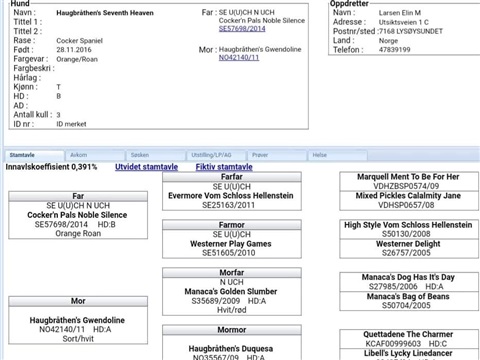Select Cocker'n Pals Noble Silence in Far box
Image resolution: width=480 pixels, height=360 pixels.
(x=77, y=215)
